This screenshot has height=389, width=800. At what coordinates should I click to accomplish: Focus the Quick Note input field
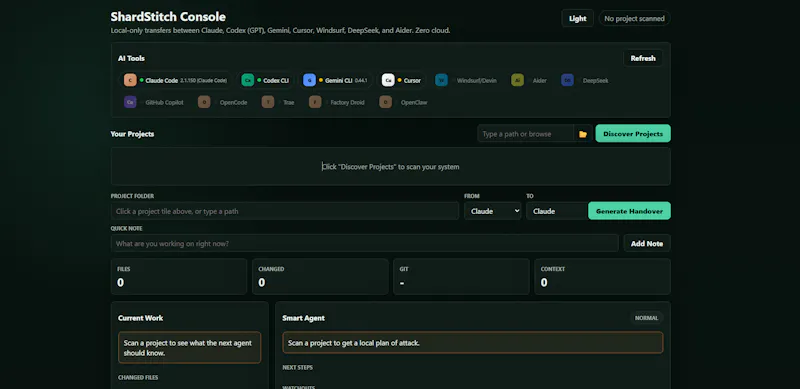pyautogui.click(x=364, y=244)
